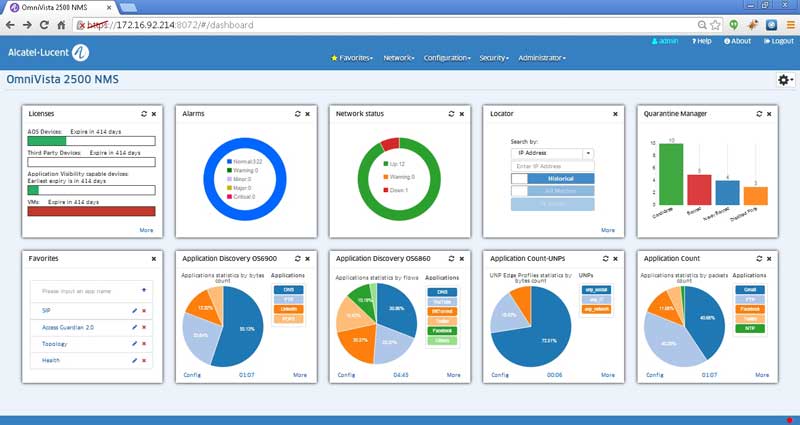This screenshot has width=800, height=425.
Task: Click the Enter IP Address field
Action: (552, 166)
